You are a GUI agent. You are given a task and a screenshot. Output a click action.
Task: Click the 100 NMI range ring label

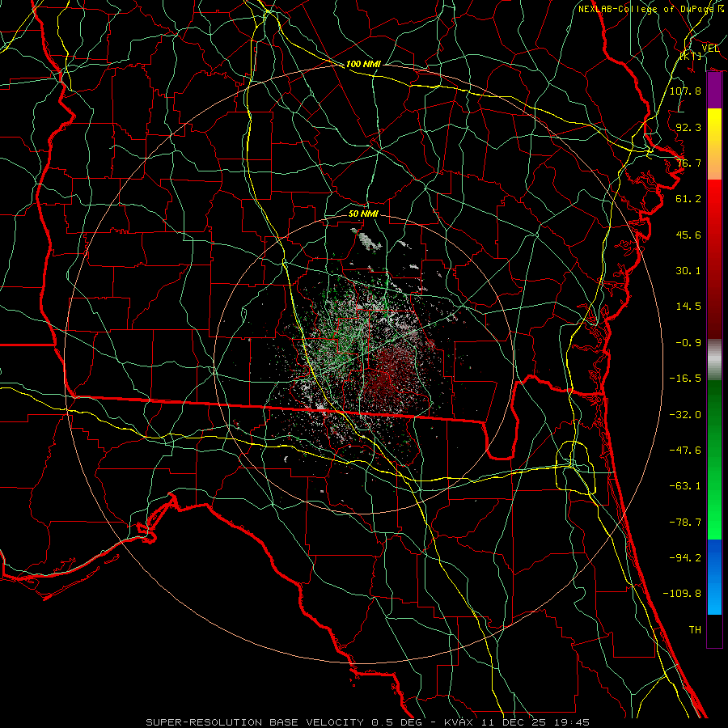pos(363,64)
